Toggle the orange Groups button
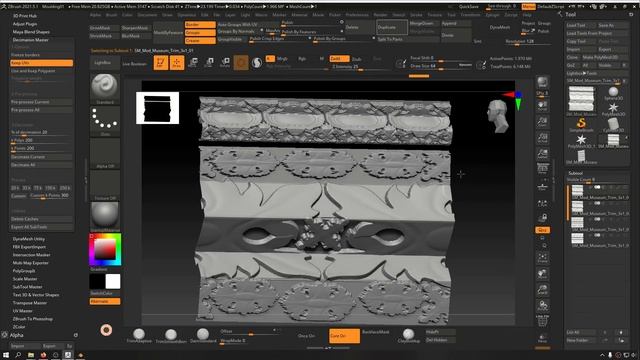This screenshot has width=640, height=360. click(x=200, y=33)
